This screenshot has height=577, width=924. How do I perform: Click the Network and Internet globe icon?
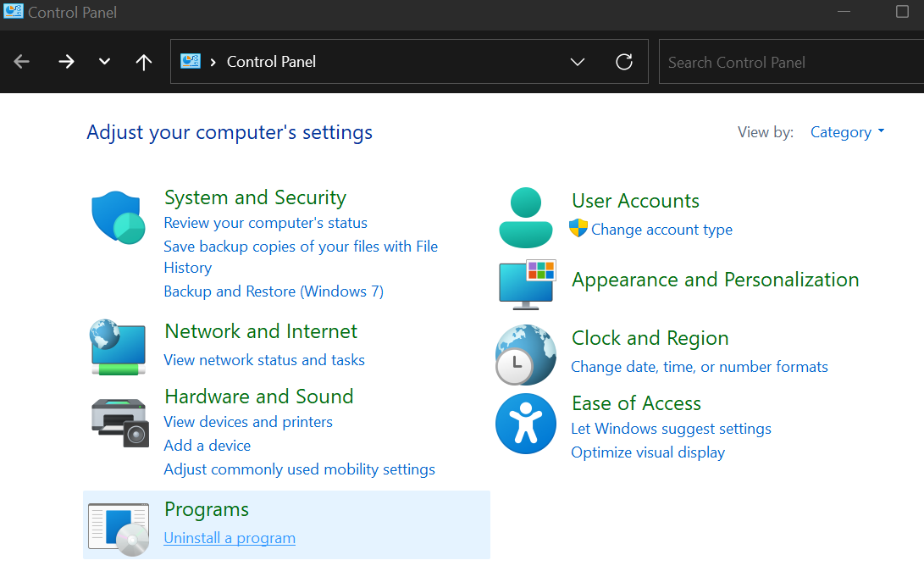click(119, 347)
